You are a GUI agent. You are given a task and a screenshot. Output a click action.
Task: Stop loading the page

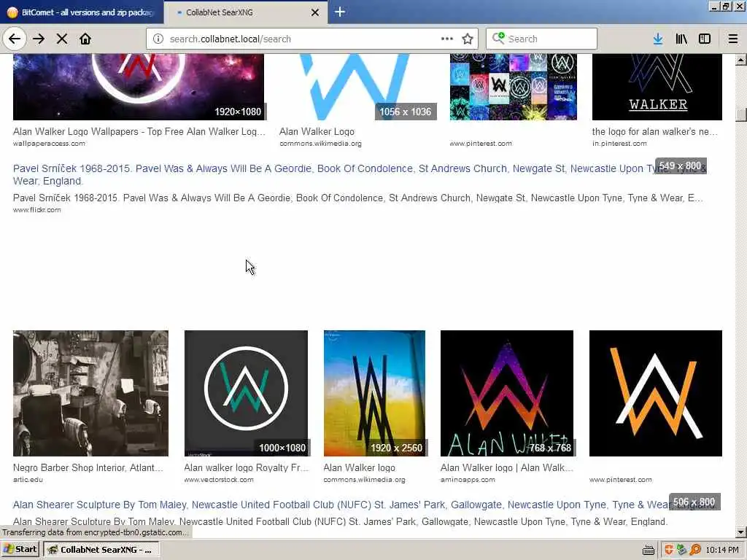[62, 39]
